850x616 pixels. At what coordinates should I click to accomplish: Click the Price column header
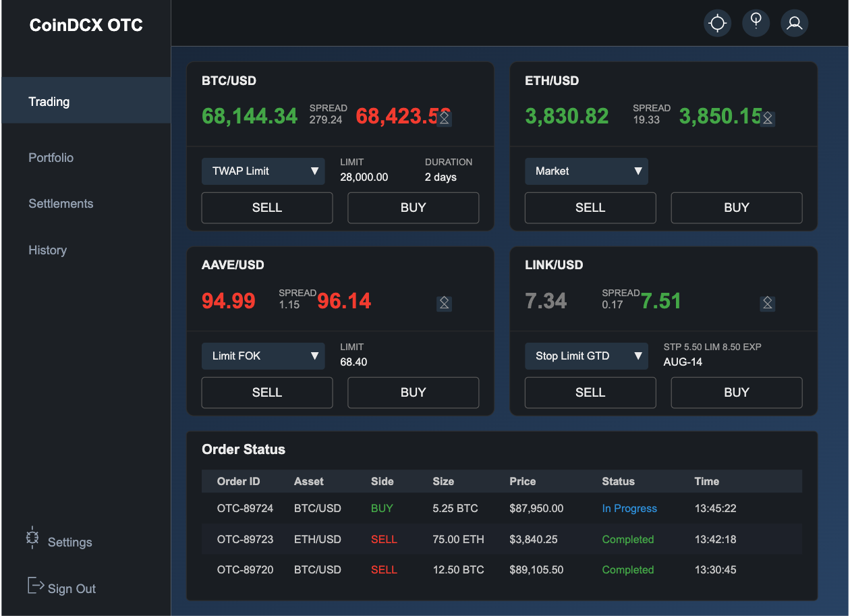pyautogui.click(x=523, y=482)
